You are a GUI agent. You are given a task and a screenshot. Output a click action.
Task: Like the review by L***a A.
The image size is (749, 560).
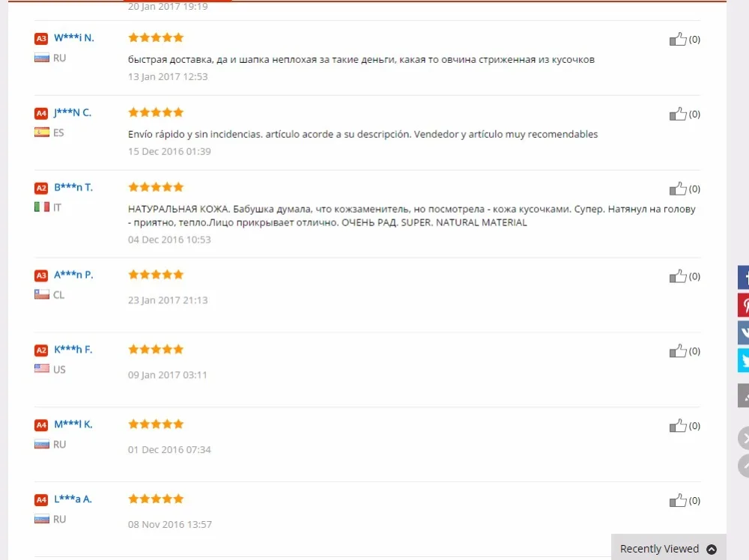tap(677, 500)
